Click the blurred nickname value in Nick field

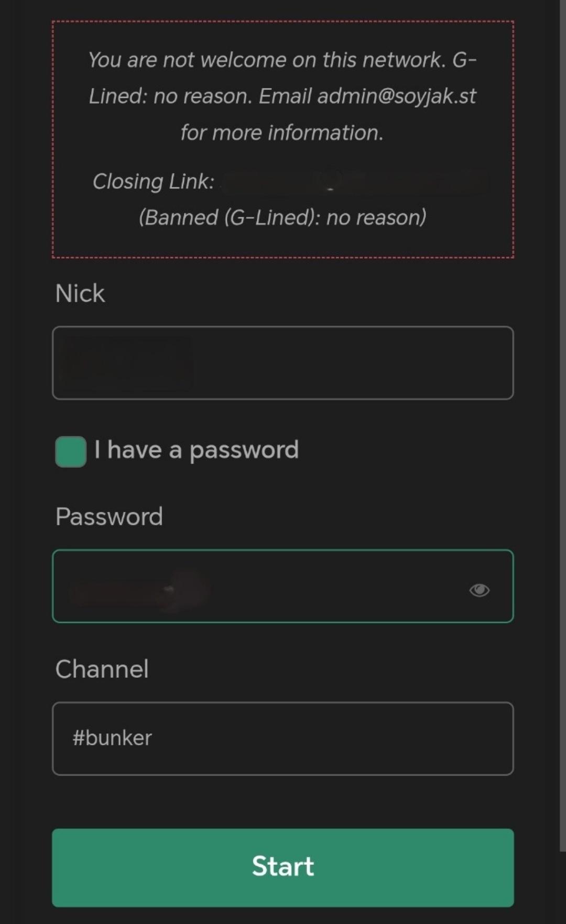[x=127, y=363]
